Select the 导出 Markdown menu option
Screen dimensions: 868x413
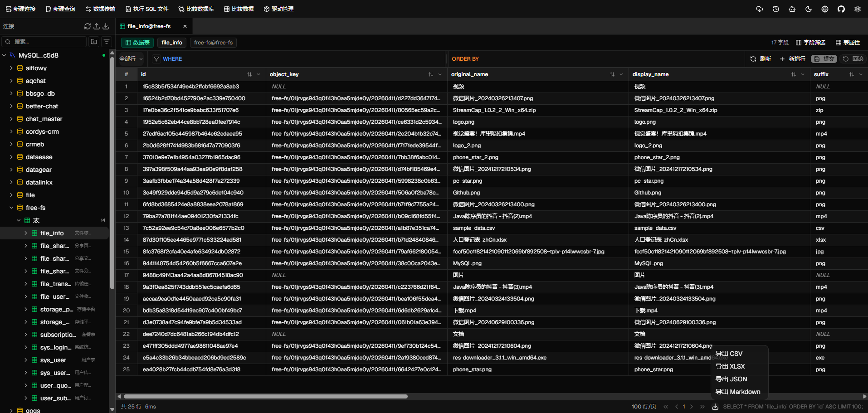click(x=739, y=392)
